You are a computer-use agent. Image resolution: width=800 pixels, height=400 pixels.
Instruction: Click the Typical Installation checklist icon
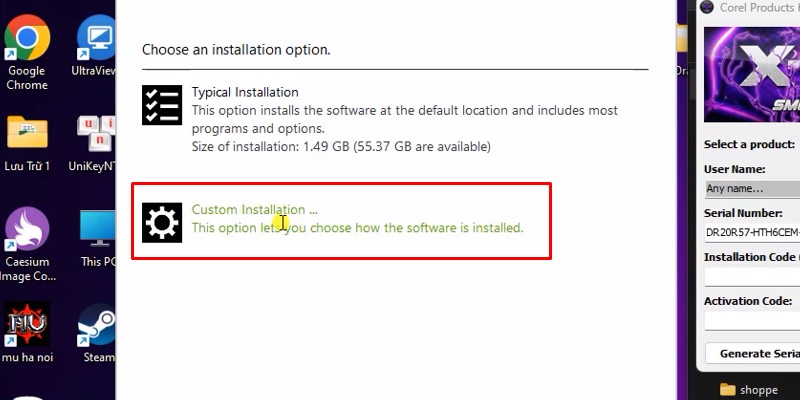[x=162, y=104]
